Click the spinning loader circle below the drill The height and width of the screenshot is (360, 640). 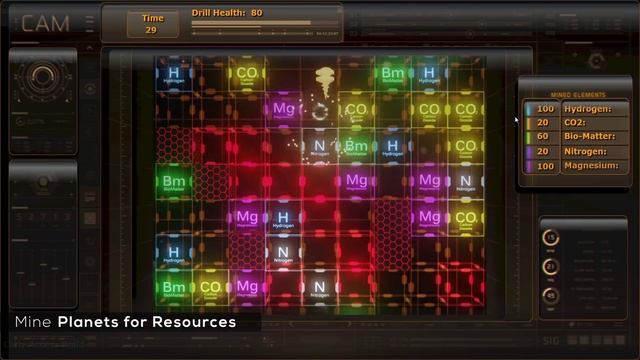coord(320,111)
